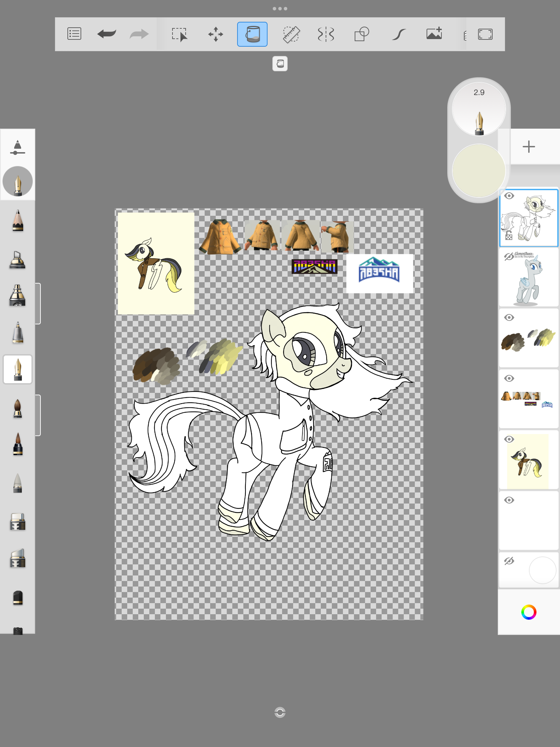Select the Soft eraser tool
Viewport: 560px width, 747px height.
coord(18,558)
